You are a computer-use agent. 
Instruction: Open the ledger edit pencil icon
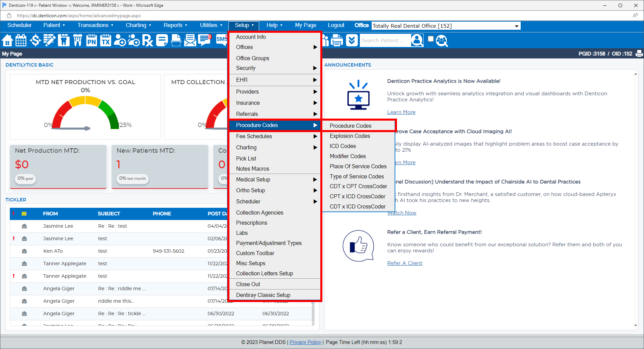(49, 40)
